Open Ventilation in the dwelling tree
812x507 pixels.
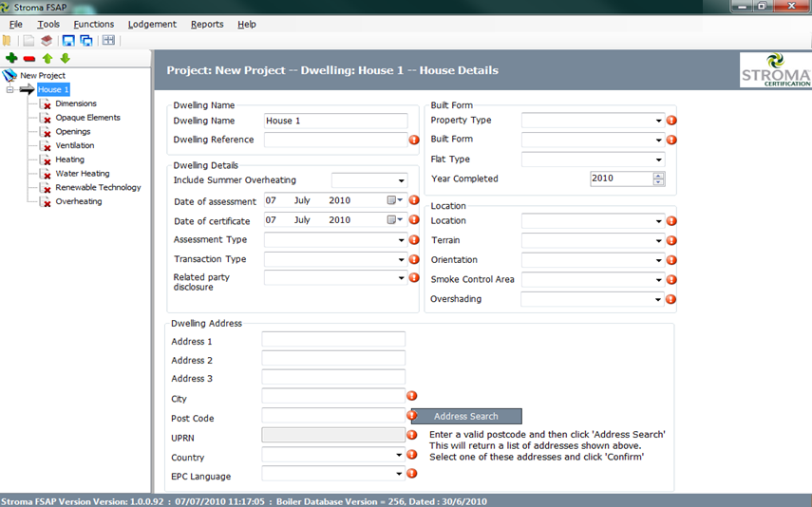[x=75, y=145]
